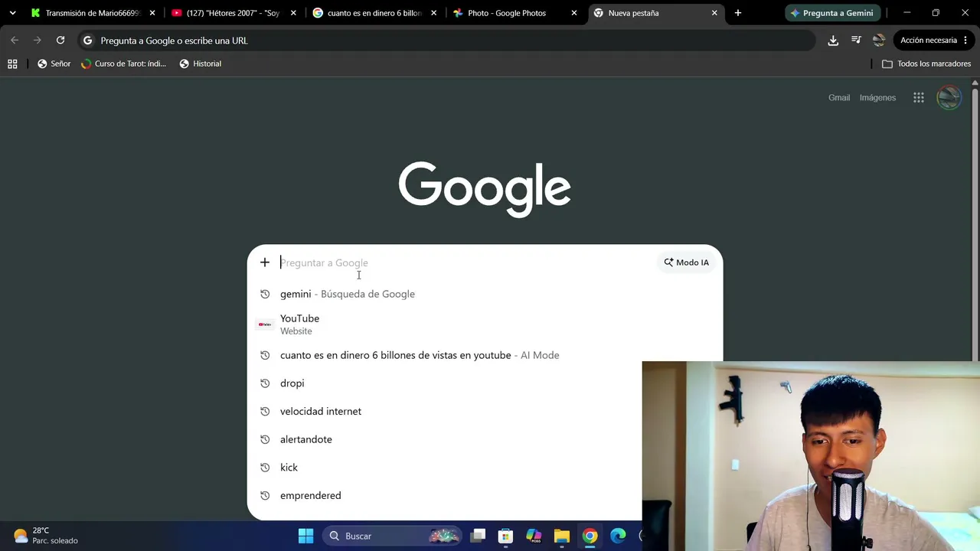Switch to the Photo - Google Photos tab
This screenshot has height=551, width=980.
514,13
